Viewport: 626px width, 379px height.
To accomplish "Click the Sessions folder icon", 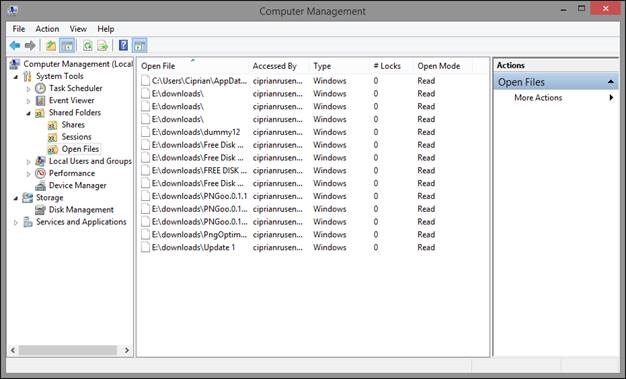I will [x=53, y=137].
